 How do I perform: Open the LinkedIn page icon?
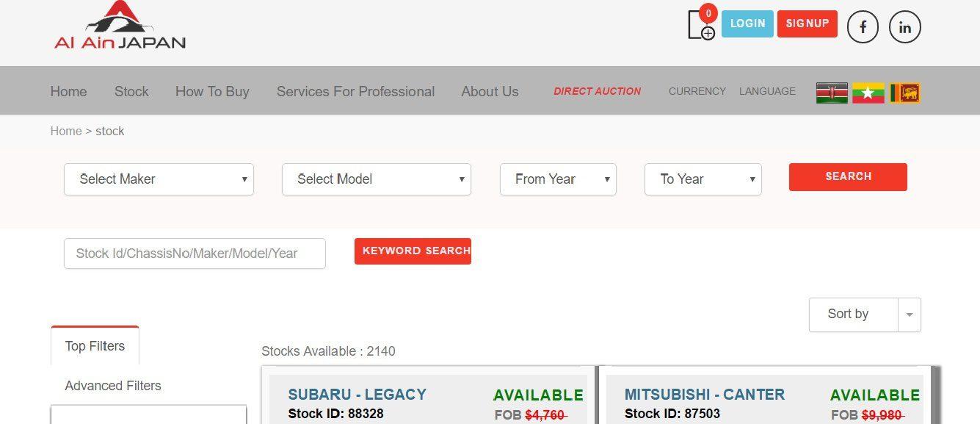(904, 27)
